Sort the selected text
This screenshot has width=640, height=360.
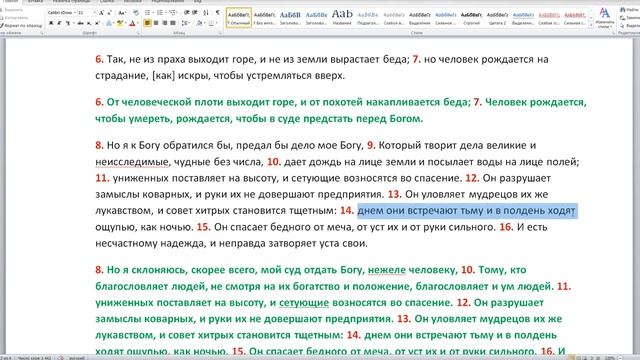coord(206,13)
